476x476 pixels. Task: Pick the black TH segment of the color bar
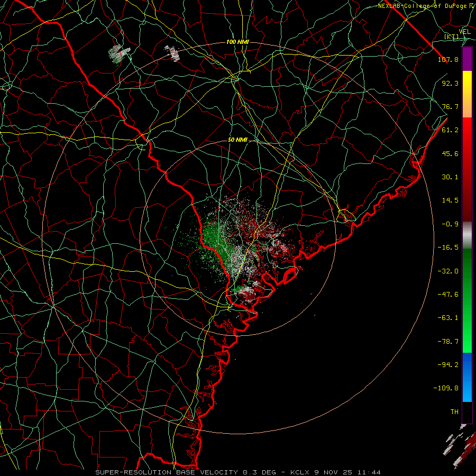(467, 413)
